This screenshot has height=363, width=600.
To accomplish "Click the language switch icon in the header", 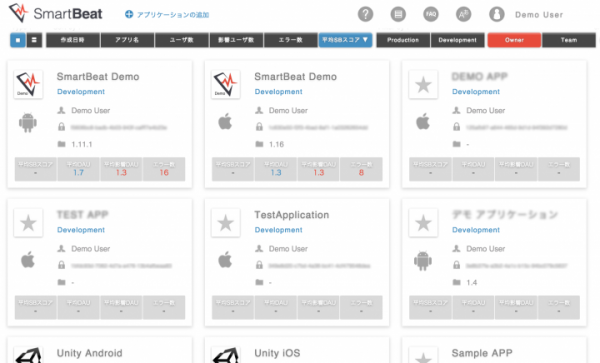I will [x=463, y=14].
